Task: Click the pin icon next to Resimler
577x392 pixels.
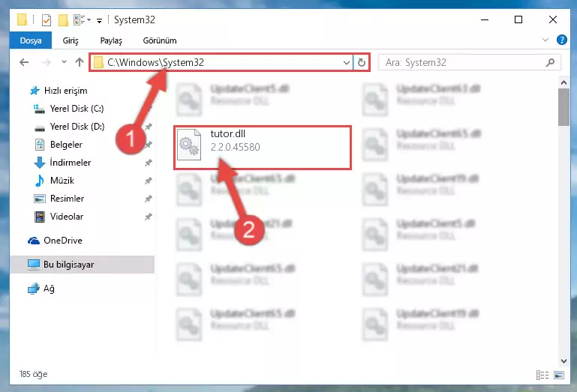Action: pos(149,199)
